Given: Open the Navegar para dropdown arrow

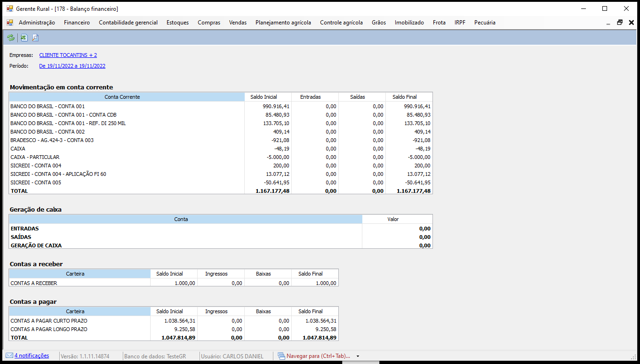Looking at the screenshot, I should pyautogui.click(x=358, y=356).
